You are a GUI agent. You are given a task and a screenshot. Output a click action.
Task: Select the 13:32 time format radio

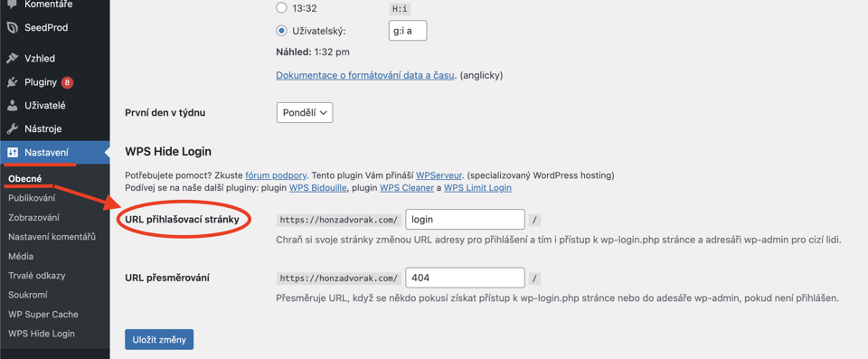pyautogui.click(x=282, y=8)
